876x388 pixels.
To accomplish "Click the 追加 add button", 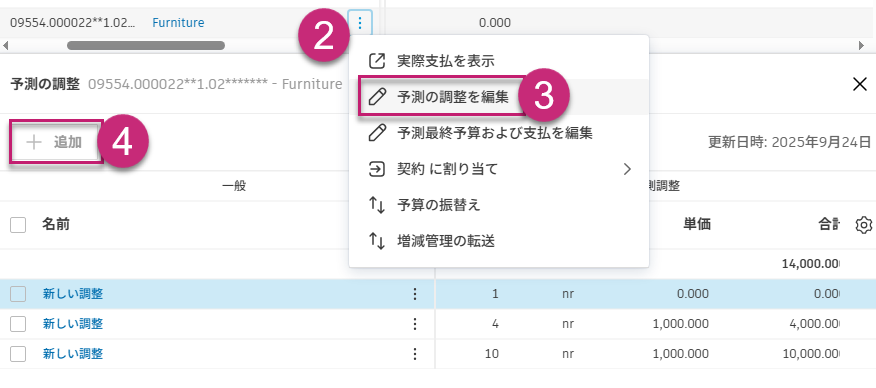I will coord(56,142).
